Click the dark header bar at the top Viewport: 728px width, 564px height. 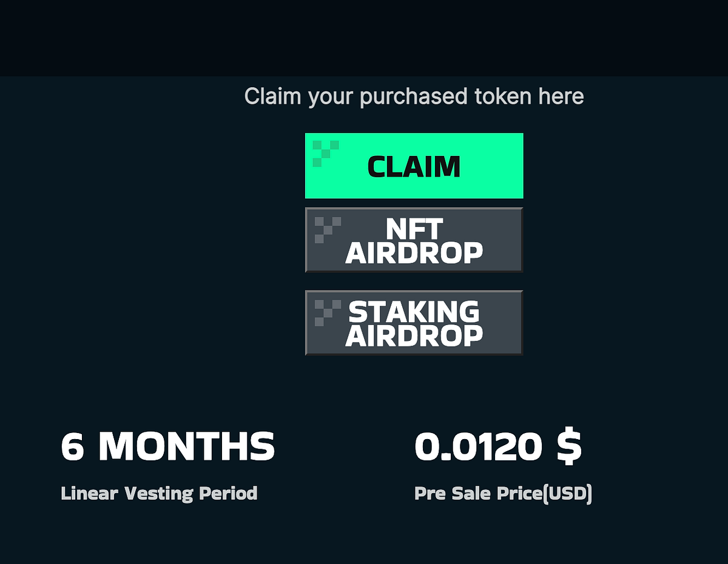click(364, 36)
